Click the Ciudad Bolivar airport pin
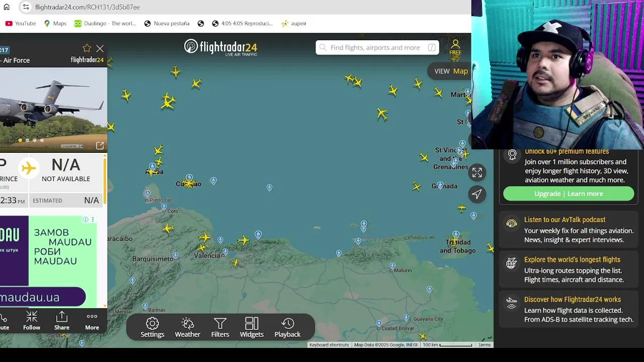 [379, 324]
